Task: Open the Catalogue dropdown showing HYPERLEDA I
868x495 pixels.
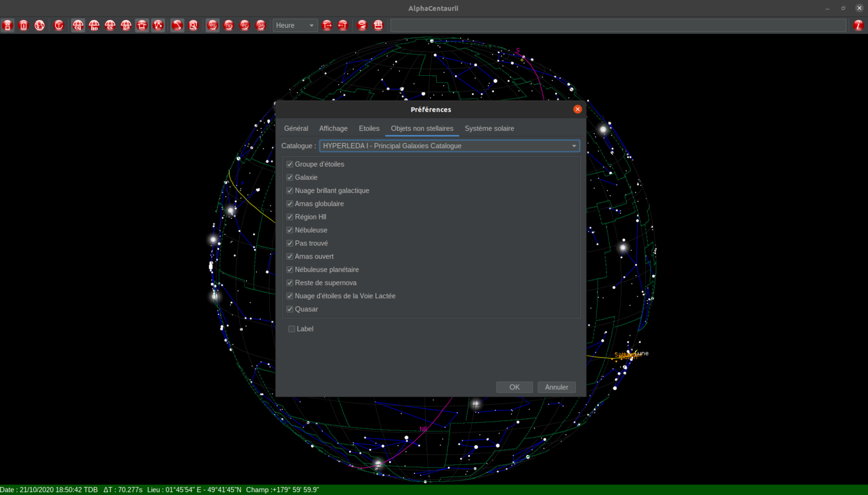Action: [448, 146]
